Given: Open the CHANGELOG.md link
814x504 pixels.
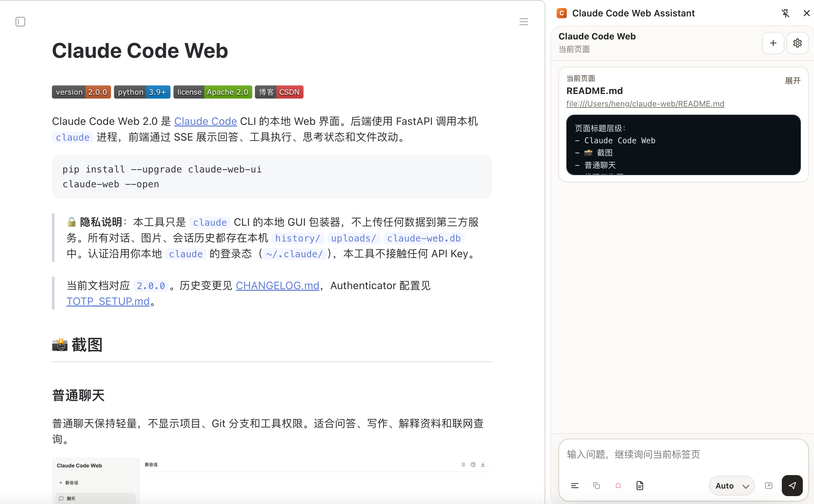Looking at the screenshot, I should pyautogui.click(x=277, y=285).
